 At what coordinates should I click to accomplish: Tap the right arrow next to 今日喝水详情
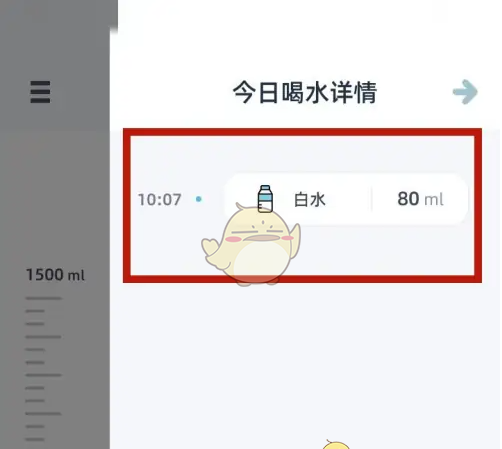(465, 92)
